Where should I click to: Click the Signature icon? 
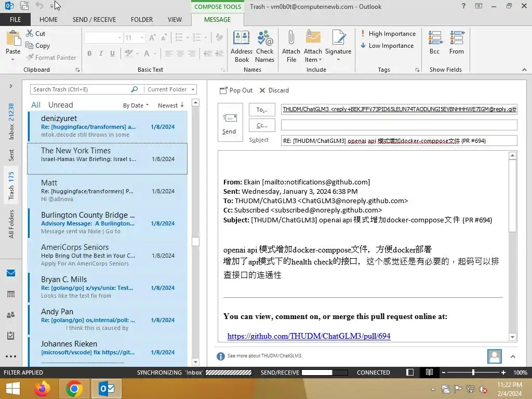338,37
